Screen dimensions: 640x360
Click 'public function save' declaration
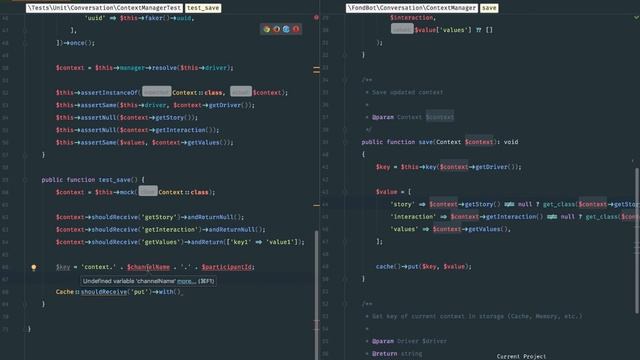[x=440, y=142]
